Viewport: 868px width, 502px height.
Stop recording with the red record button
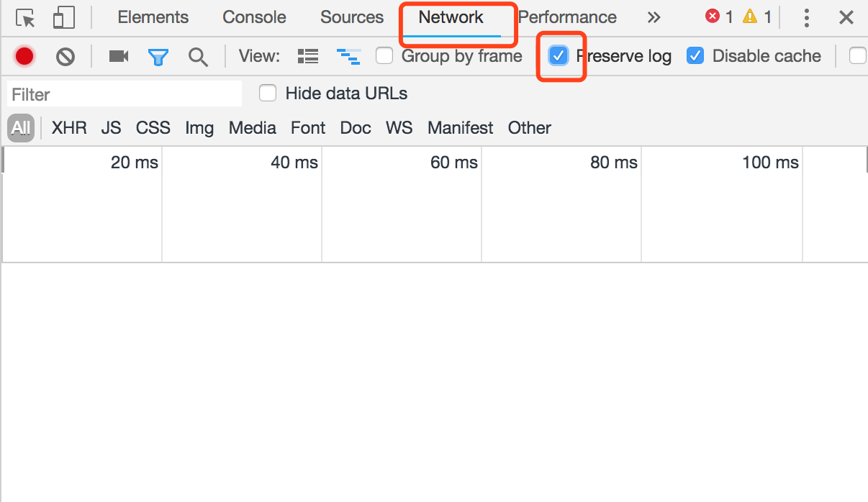point(24,56)
